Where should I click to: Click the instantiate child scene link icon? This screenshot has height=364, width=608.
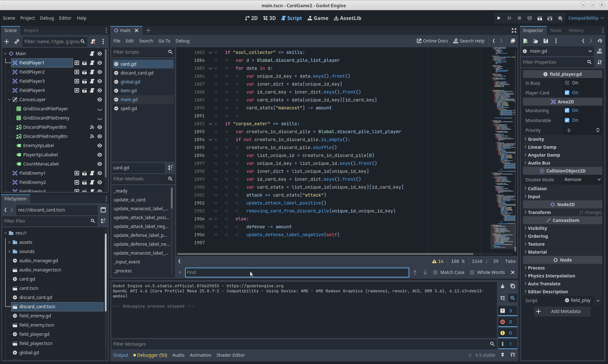click(17, 42)
